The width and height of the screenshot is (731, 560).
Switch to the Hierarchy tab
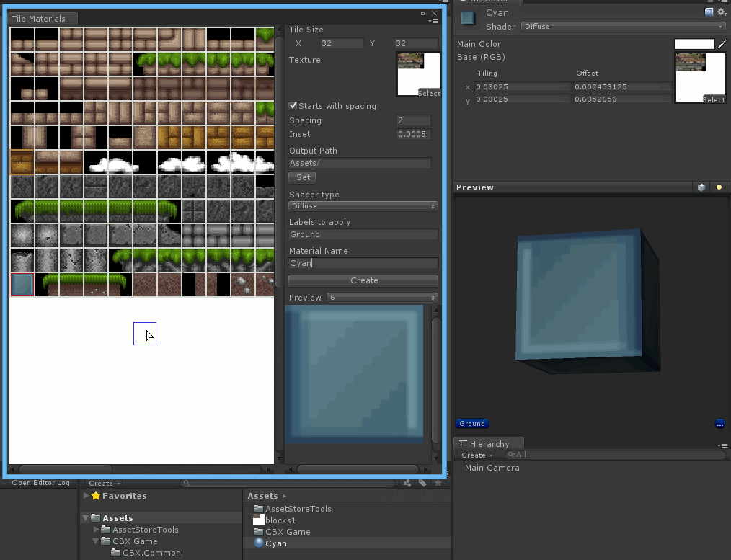489,443
